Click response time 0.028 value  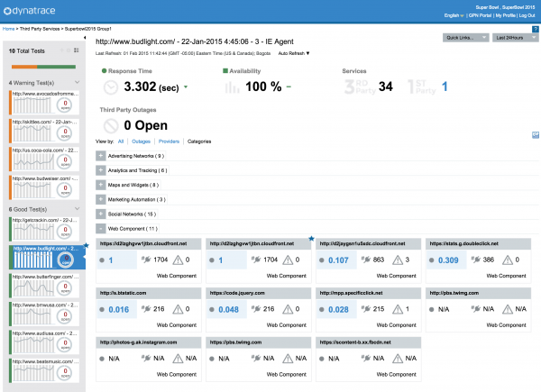pos(338,310)
